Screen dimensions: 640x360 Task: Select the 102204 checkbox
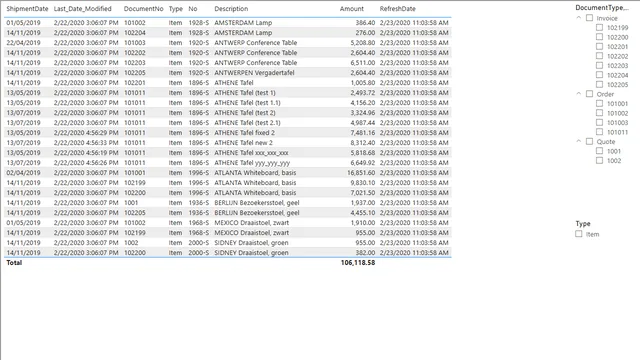pyautogui.click(x=599, y=75)
